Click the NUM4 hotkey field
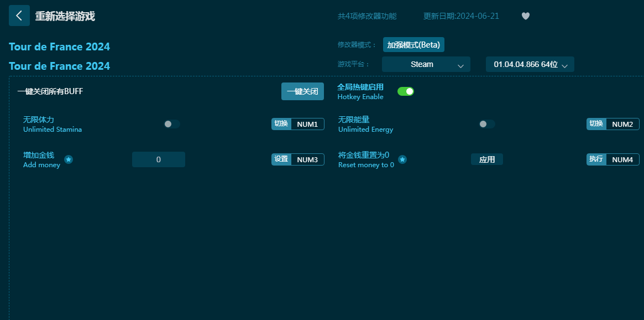This screenshot has width=644, height=320. tap(622, 159)
